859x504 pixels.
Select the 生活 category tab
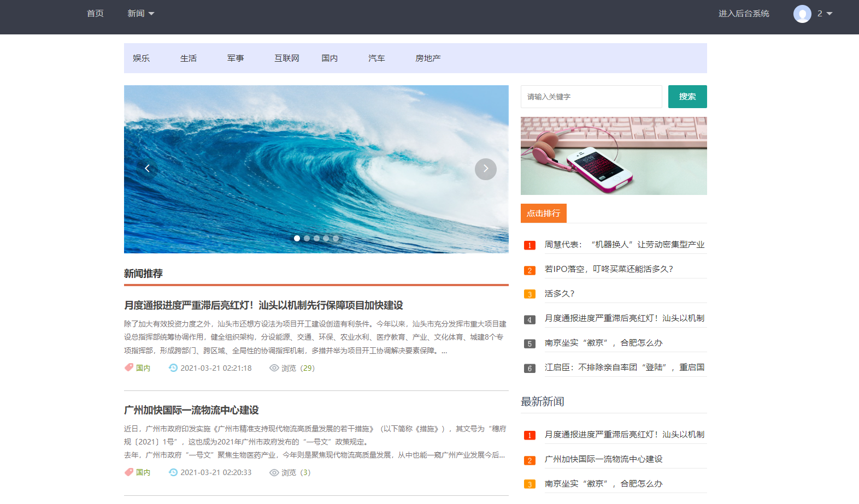[x=189, y=58]
